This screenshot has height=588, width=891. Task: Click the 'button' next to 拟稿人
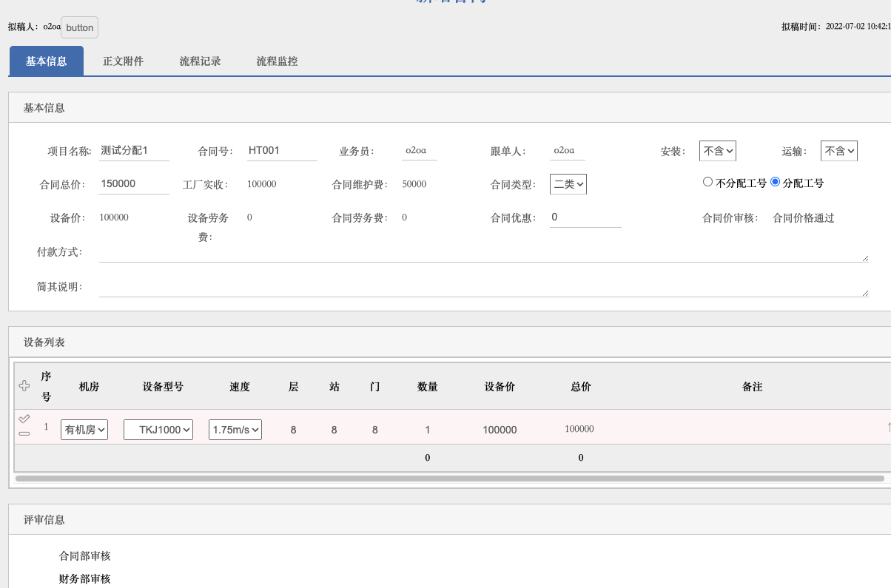[x=79, y=27]
